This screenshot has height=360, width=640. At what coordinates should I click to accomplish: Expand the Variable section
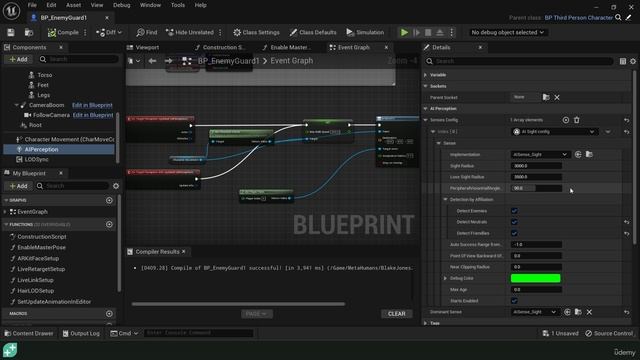425,75
